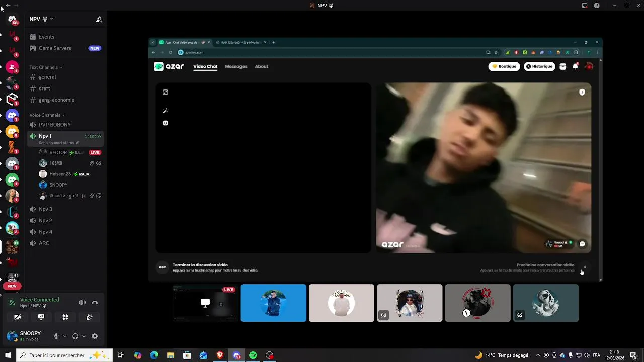Open Azar inventory box icon
Image resolution: width=644 pixels, height=362 pixels.
(563, 66)
